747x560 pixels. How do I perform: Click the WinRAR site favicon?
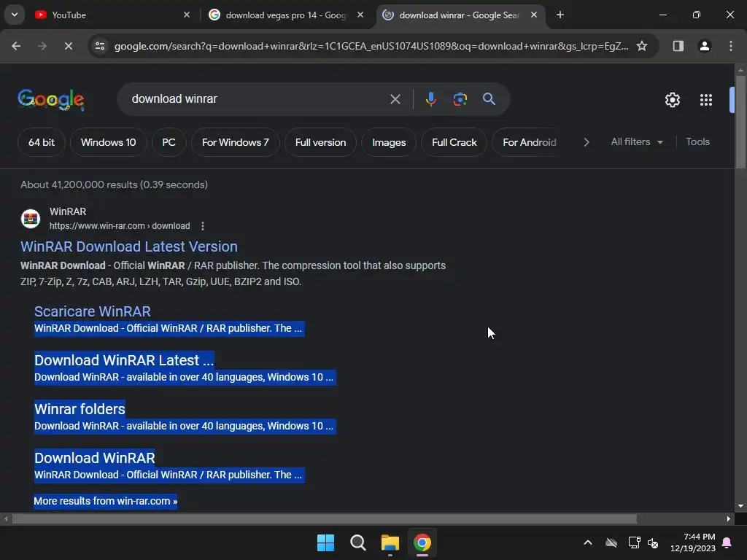(x=31, y=219)
